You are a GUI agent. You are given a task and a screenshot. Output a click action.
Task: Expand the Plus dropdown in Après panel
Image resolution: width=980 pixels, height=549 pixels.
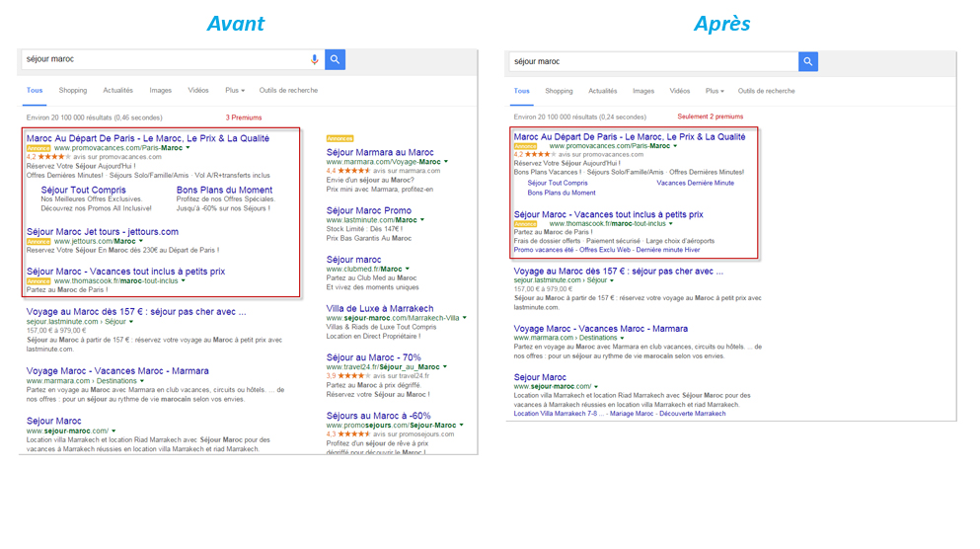715,91
